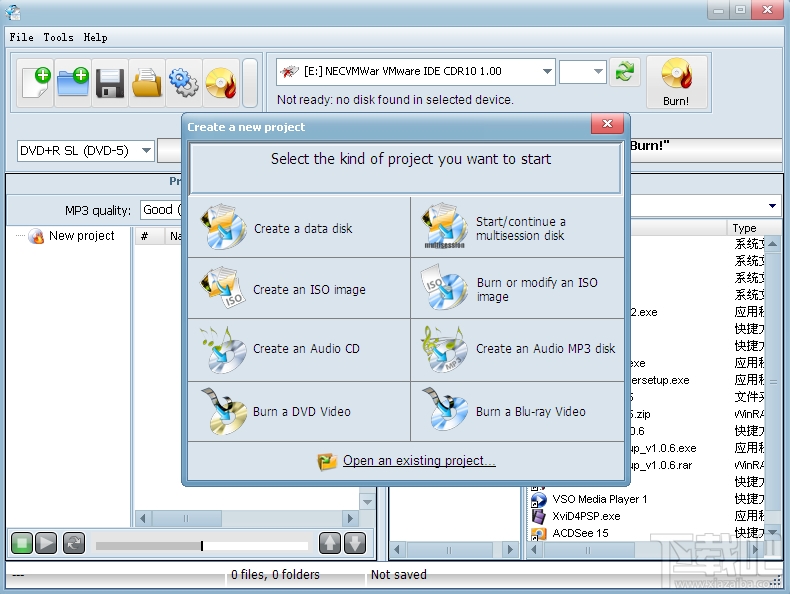Viewport: 790px width, 594px height.
Task: Click file list scroll up arrow
Action: [x=773, y=244]
